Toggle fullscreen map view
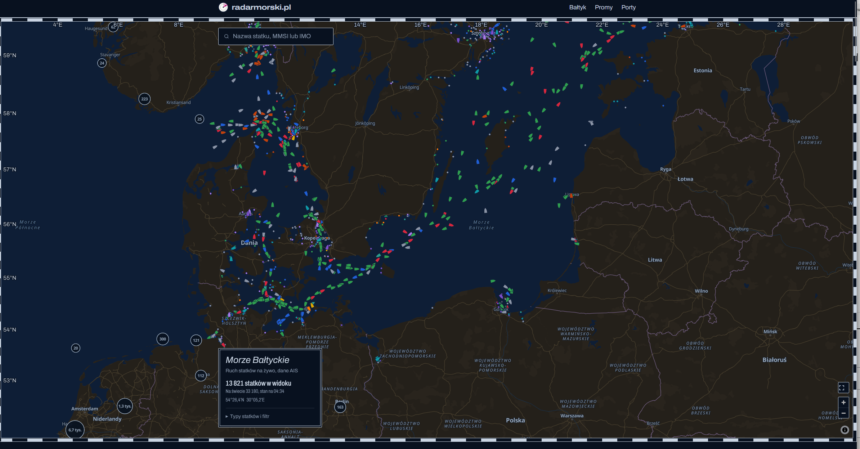The height and width of the screenshot is (449, 860). (x=843, y=388)
